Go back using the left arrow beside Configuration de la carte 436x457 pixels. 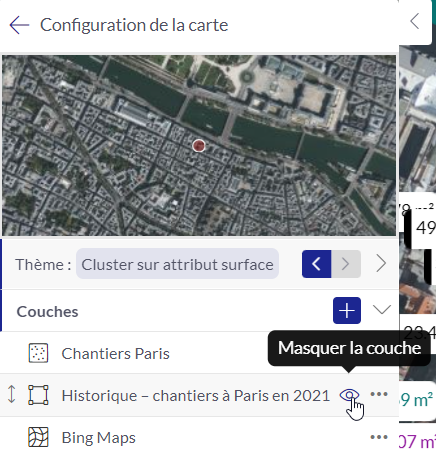click(19, 25)
